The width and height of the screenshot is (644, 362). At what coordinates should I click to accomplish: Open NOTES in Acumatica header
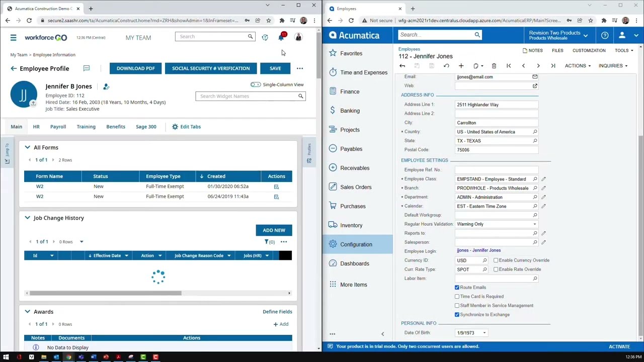532,50
